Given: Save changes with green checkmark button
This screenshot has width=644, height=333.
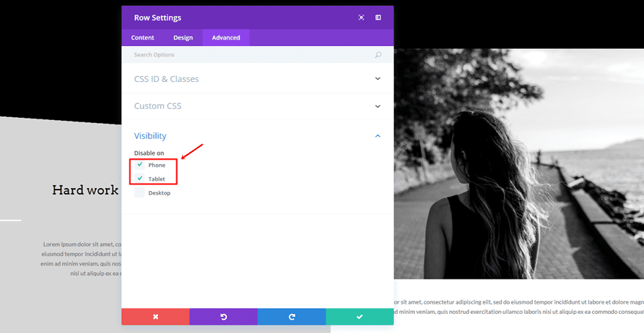Looking at the screenshot, I should coord(359,317).
